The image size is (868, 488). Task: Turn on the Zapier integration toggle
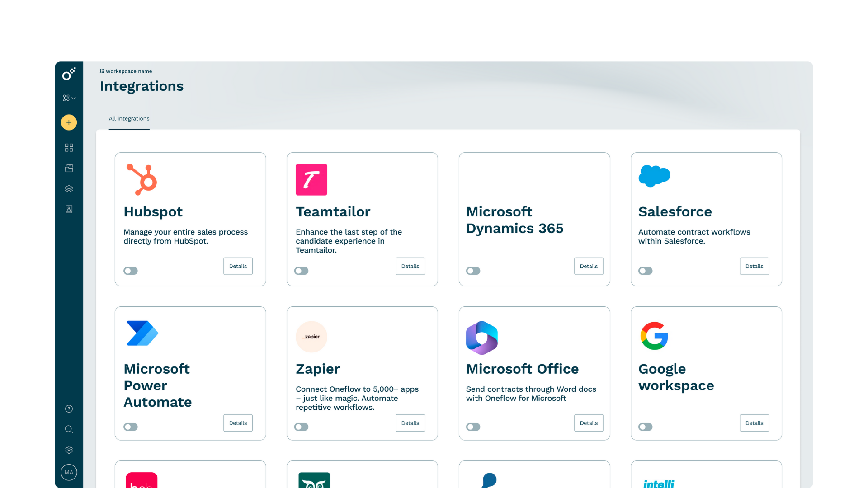301,427
